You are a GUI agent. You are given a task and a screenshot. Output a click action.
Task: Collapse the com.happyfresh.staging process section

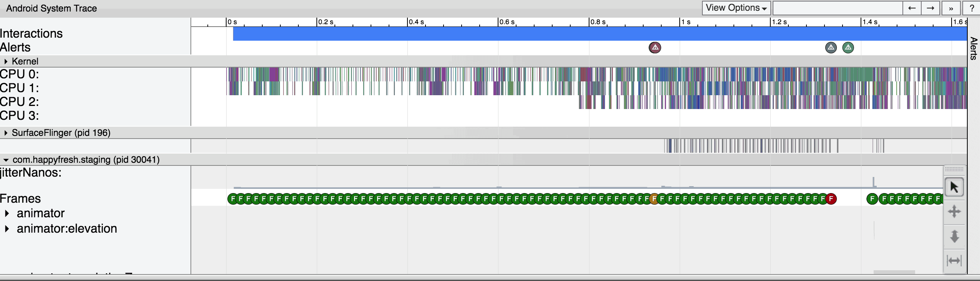[6, 160]
